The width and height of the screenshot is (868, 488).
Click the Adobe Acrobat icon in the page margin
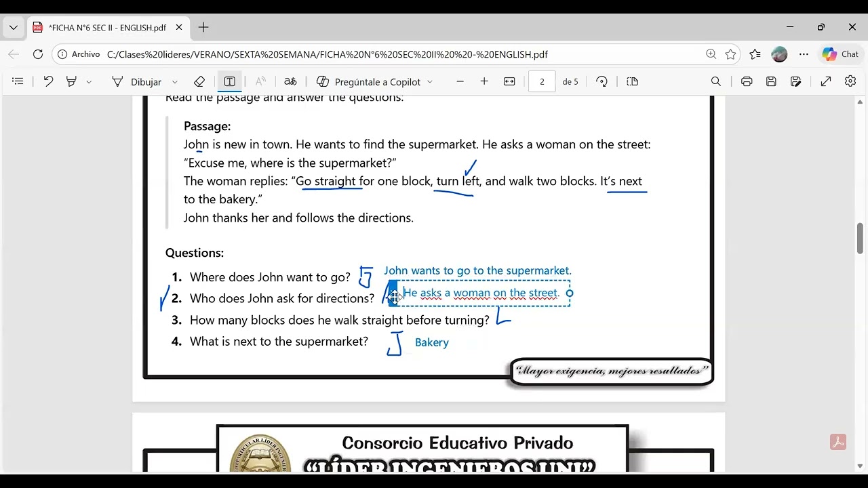(x=837, y=443)
